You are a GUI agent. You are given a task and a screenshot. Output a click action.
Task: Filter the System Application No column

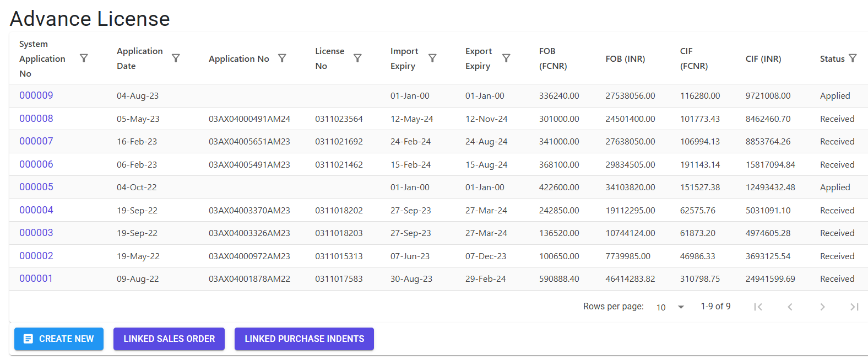coord(84,58)
